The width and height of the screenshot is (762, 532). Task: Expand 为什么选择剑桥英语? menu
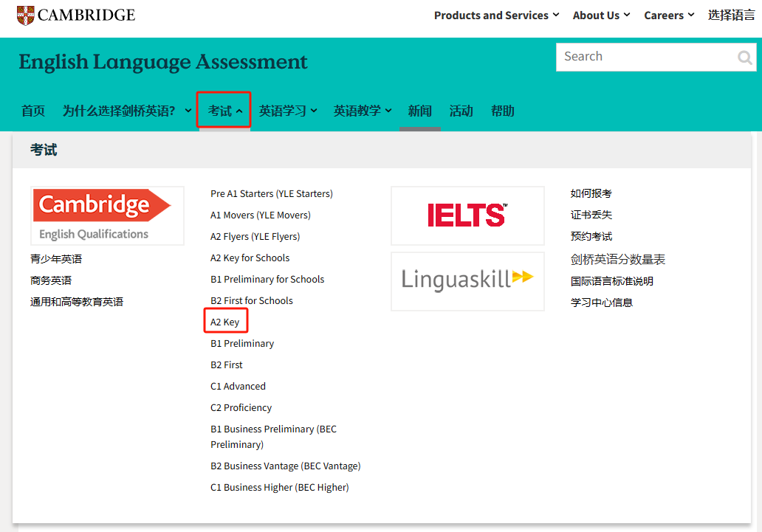pyautogui.click(x=126, y=111)
